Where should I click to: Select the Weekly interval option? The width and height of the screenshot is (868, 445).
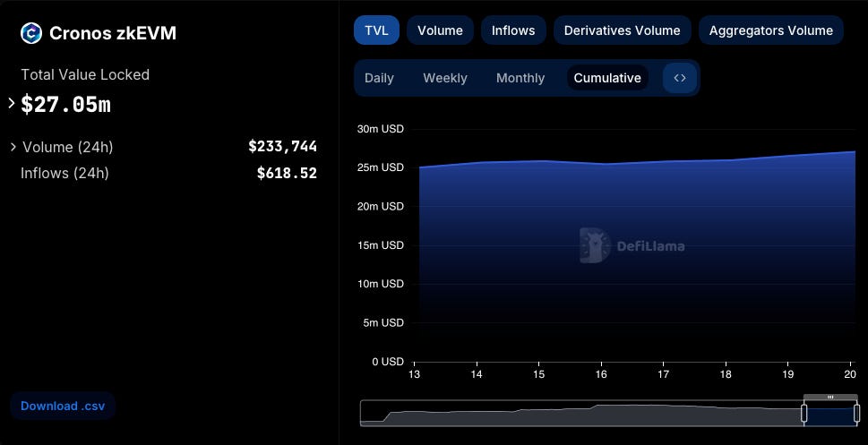tap(445, 78)
